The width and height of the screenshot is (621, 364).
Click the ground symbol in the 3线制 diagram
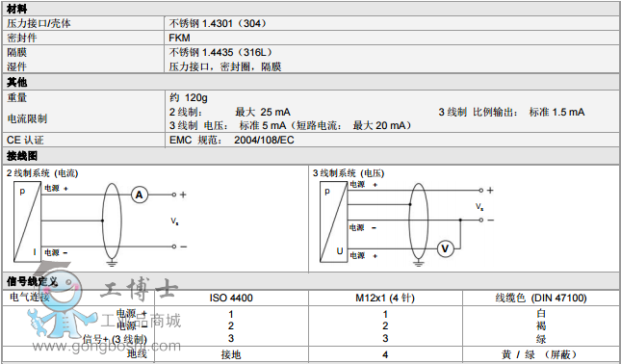point(418,263)
